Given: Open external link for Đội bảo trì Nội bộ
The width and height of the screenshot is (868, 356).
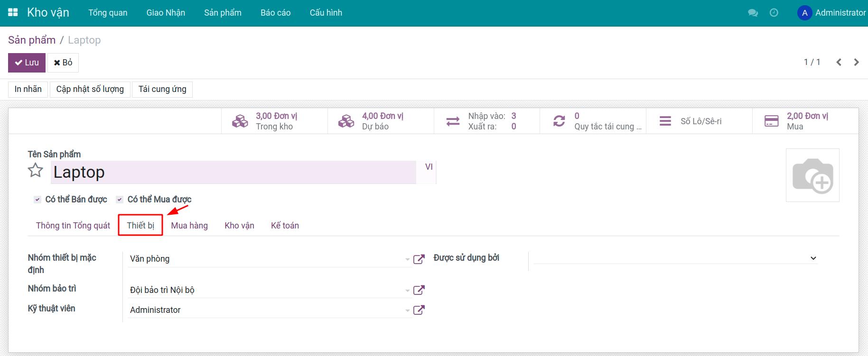Looking at the screenshot, I should [x=419, y=290].
